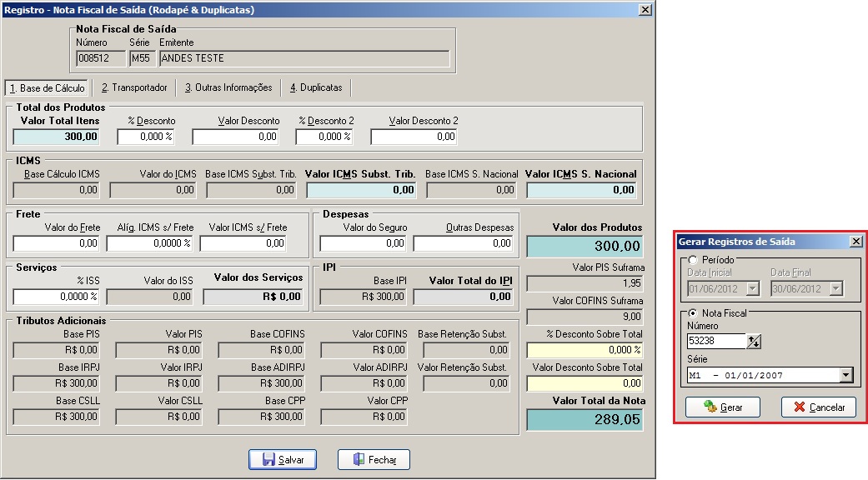
Task: Click the Valor do ICMS field
Action: 153,190
